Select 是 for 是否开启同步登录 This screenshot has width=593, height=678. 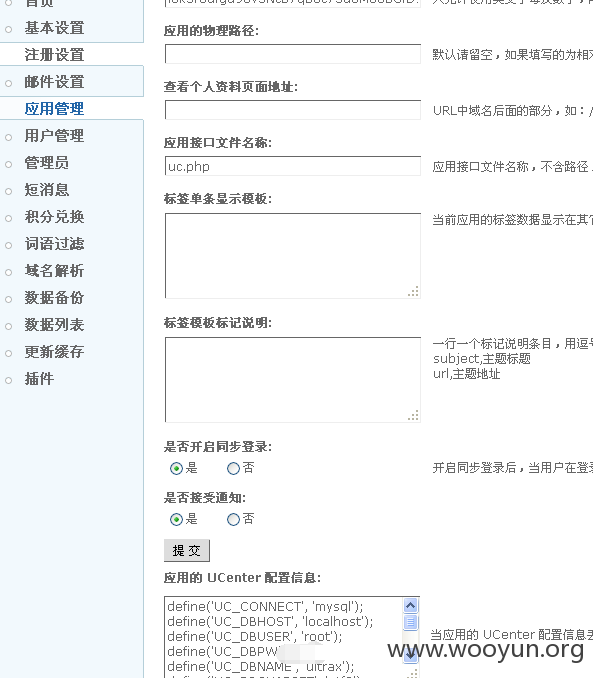[x=176, y=468]
